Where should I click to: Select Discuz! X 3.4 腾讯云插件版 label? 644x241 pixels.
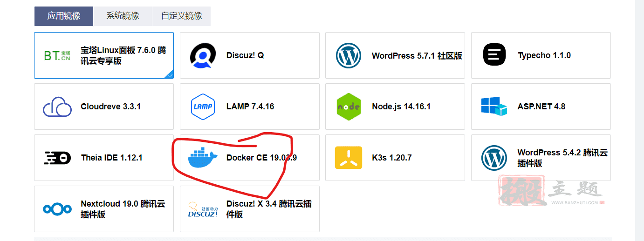coord(269,209)
